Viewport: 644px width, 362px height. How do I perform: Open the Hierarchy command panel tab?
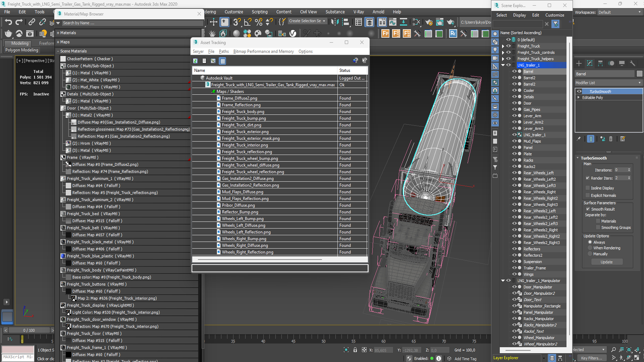click(x=600, y=63)
